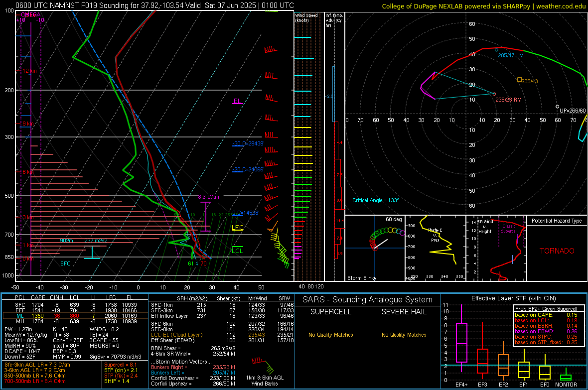
Task: Click No Quality Matches under SEVERE HAIL
Action: coord(404,335)
